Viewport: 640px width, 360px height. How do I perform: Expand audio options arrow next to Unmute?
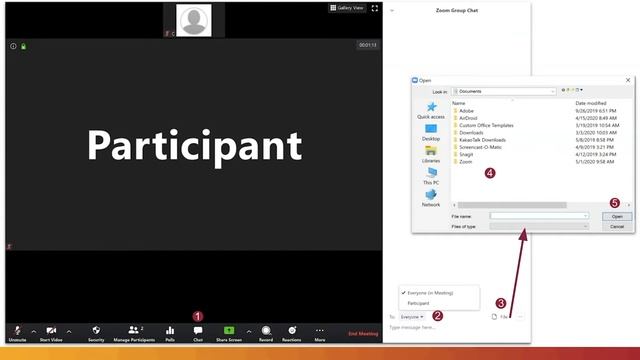[33, 331]
